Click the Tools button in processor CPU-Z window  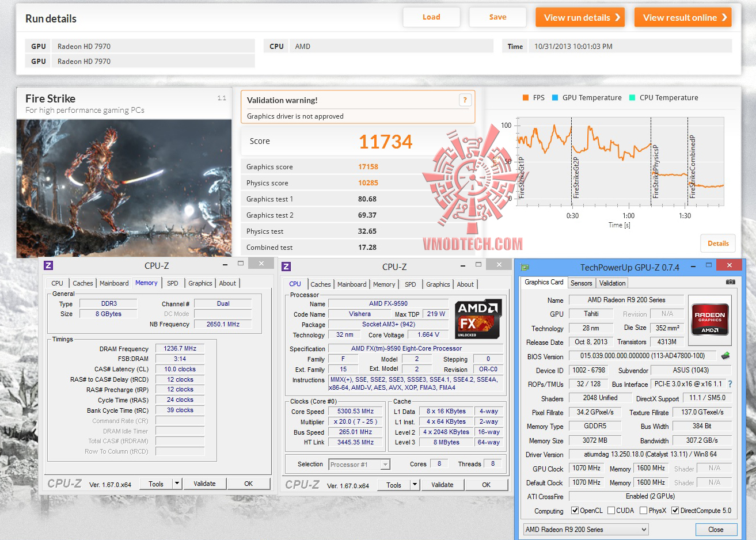[x=394, y=485]
